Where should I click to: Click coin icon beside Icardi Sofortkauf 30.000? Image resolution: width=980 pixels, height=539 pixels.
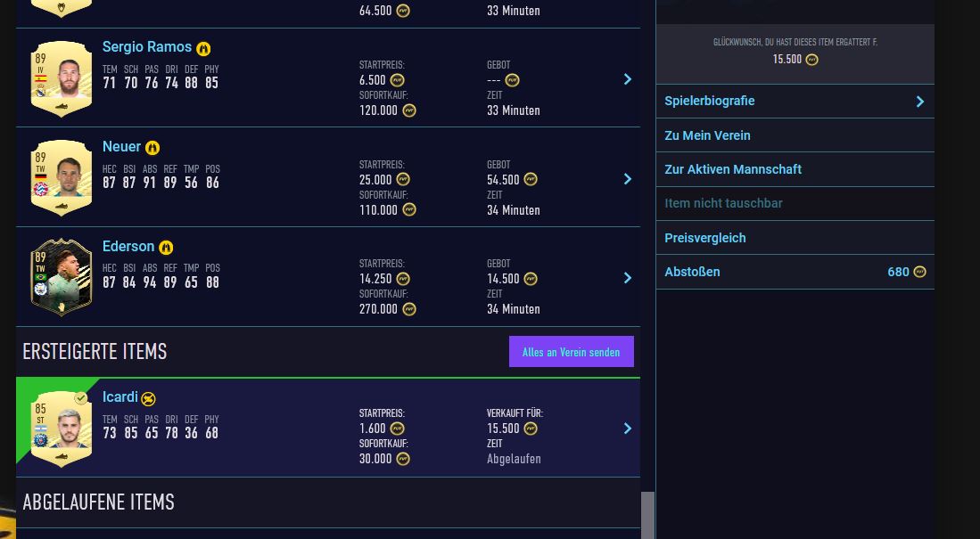click(x=403, y=459)
